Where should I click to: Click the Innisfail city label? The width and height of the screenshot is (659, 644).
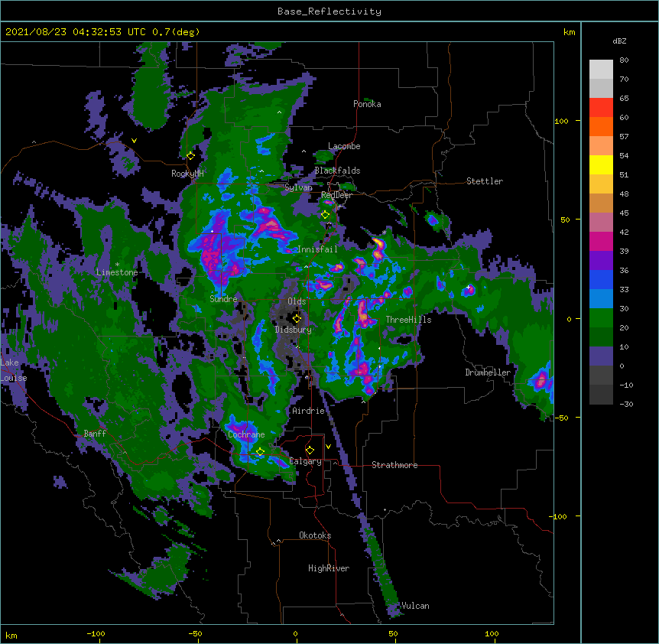pos(317,249)
